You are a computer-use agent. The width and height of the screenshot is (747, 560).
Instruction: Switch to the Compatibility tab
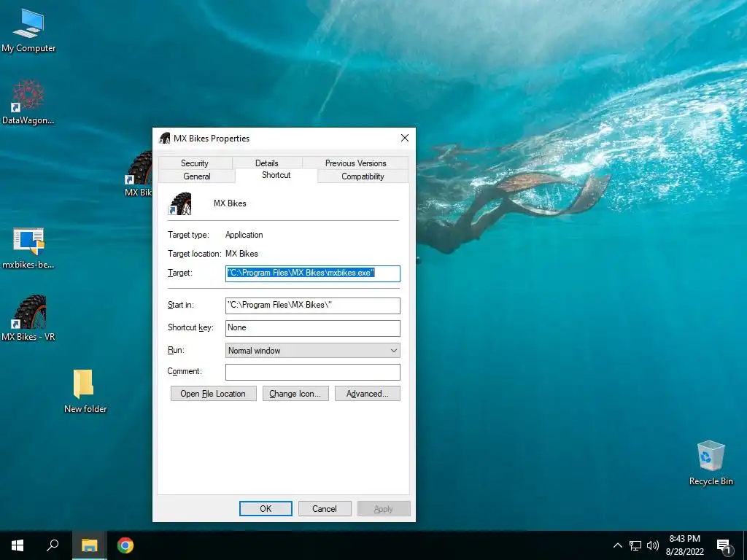[x=363, y=176]
